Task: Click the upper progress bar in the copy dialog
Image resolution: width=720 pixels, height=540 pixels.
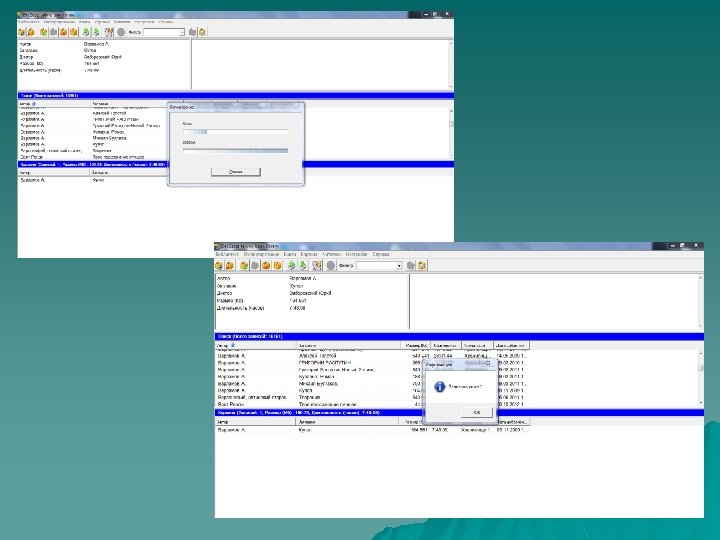Action: (236, 132)
